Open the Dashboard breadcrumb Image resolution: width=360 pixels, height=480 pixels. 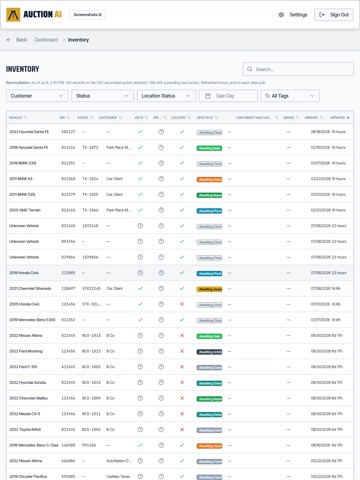pos(46,40)
